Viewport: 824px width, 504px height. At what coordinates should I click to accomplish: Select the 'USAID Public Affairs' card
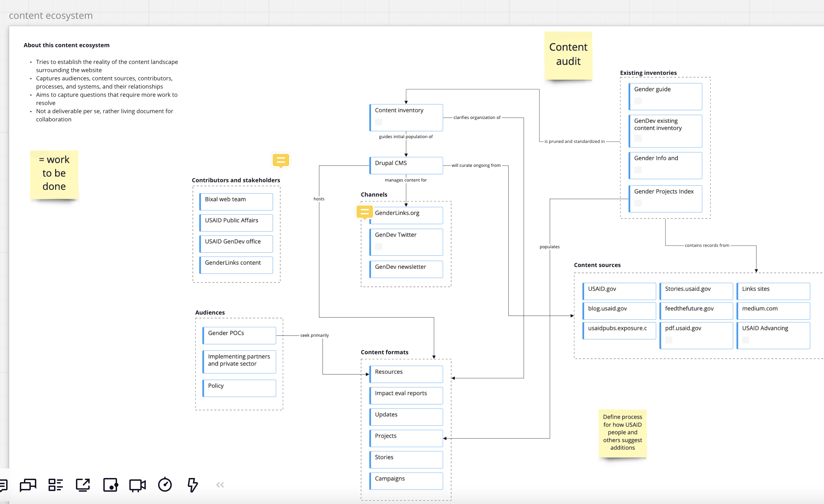pos(236,223)
